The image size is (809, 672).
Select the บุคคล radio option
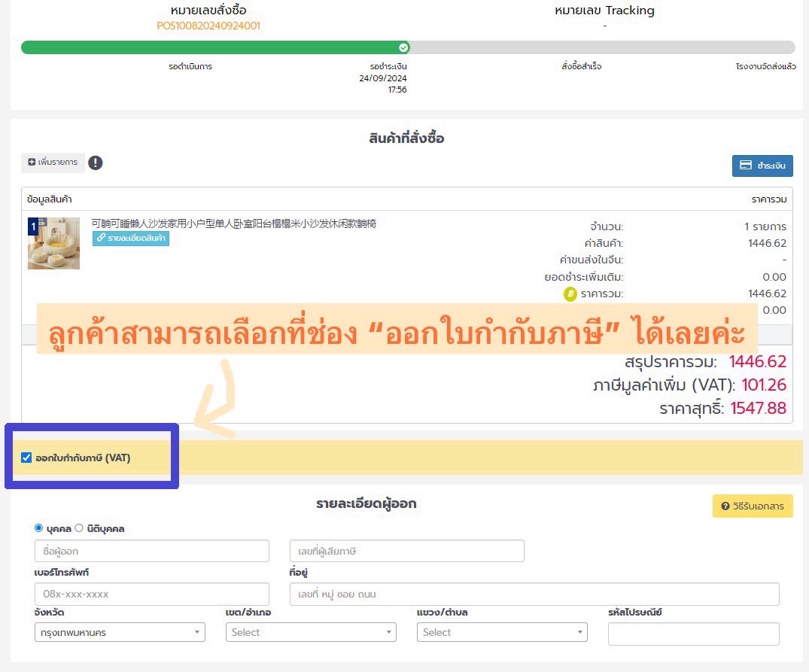(39, 528)
